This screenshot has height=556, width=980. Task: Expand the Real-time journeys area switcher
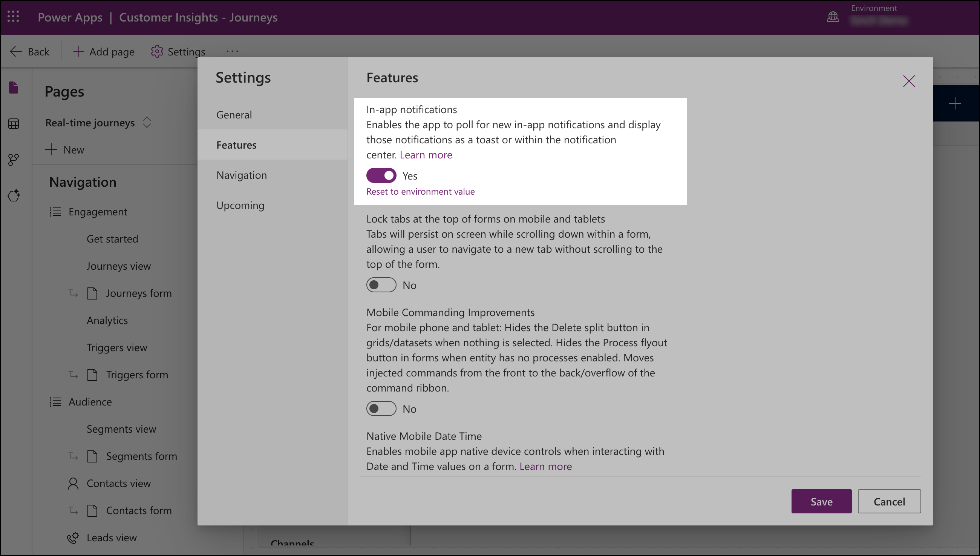click(147, 123)
